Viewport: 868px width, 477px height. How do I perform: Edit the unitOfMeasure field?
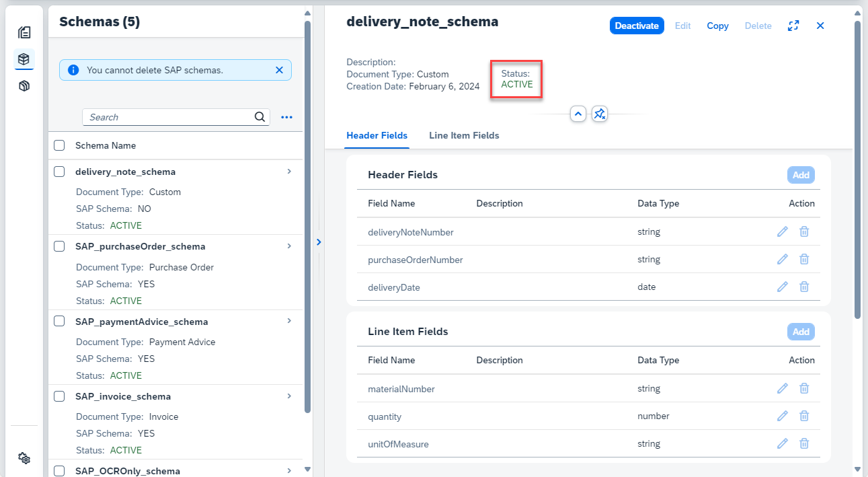782,443
